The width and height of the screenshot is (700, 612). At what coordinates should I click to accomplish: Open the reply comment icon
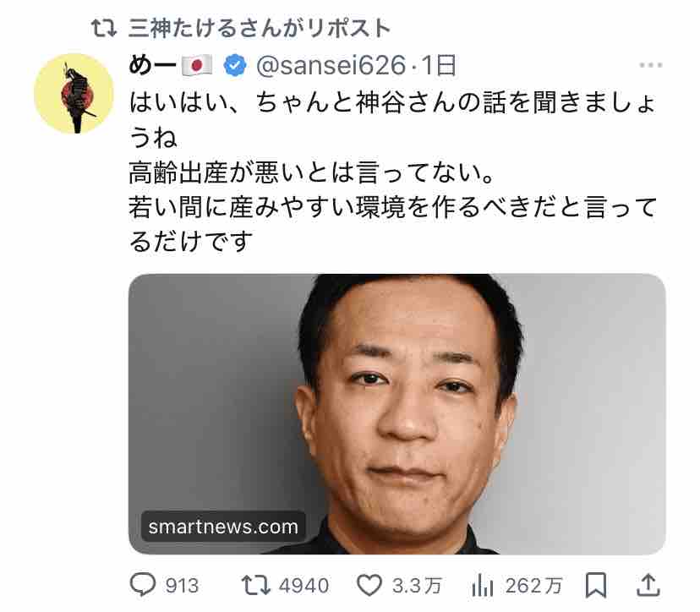(143, 584)
